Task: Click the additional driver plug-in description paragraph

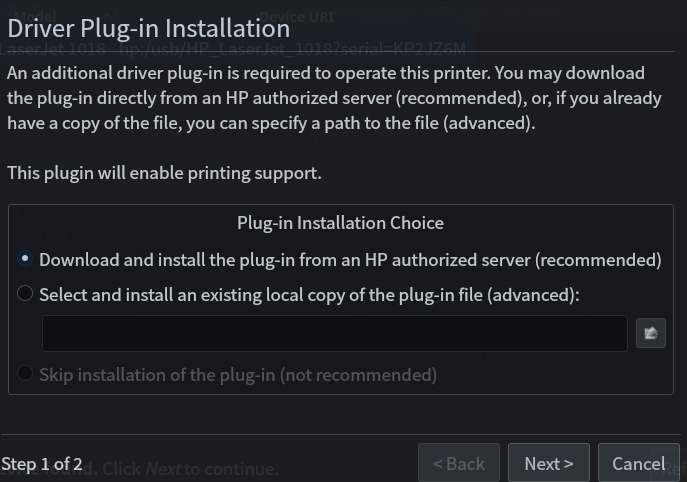Action: (x=334, y=98)
